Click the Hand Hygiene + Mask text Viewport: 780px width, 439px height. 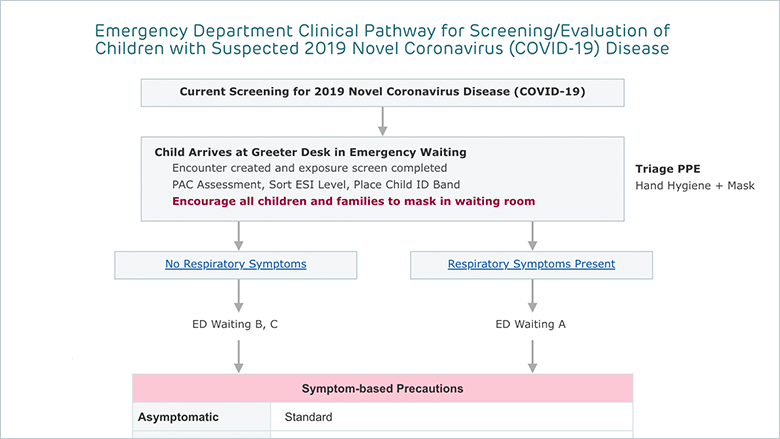(695, 186)
